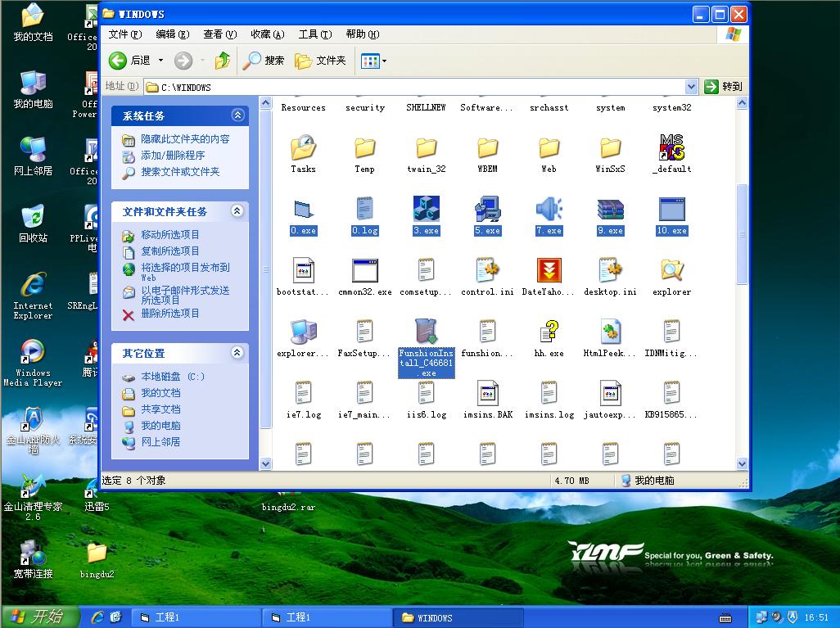Collapse the 其它位置 panel section
The image size is (840, 628).
click(x=237, y=353)
